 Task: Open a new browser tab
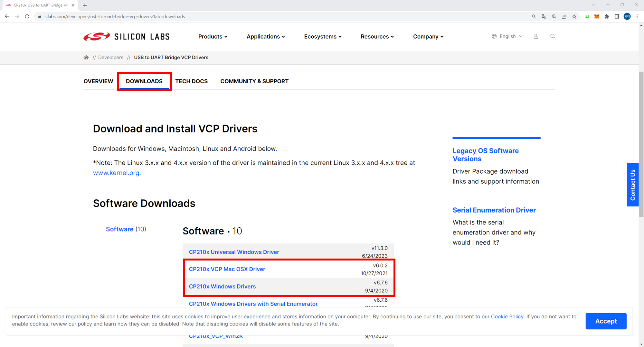click(x=85, y=5)
